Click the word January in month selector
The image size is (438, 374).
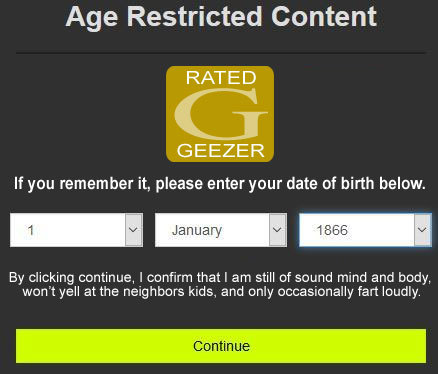pos(197,230)
